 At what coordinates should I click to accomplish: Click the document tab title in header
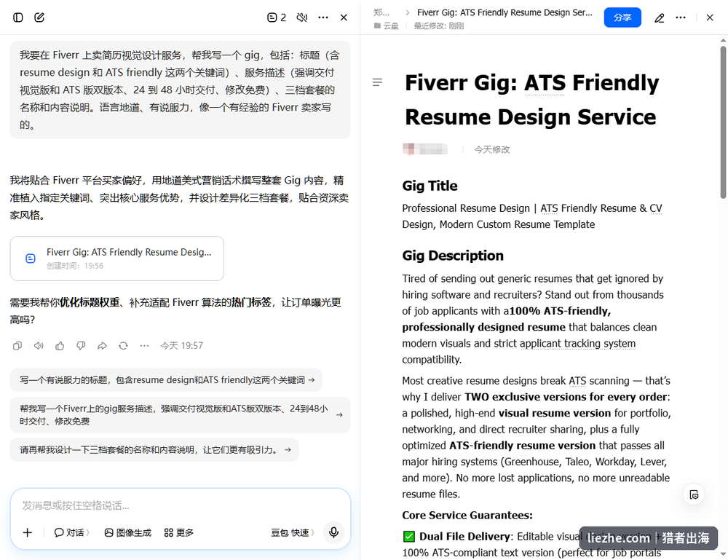coord(505,12)
